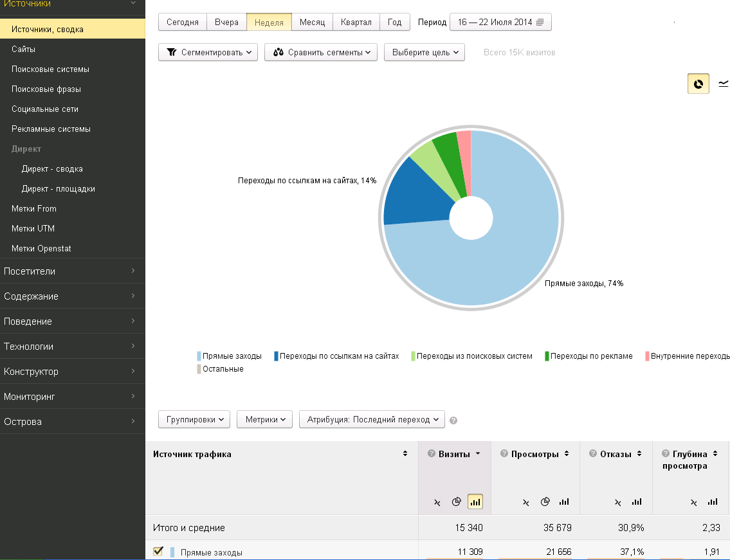Image resolution: width=730 pixels, height=560 pixels.
Task: Click the bar chart icon under Визиты
Action: click(475, 502)
